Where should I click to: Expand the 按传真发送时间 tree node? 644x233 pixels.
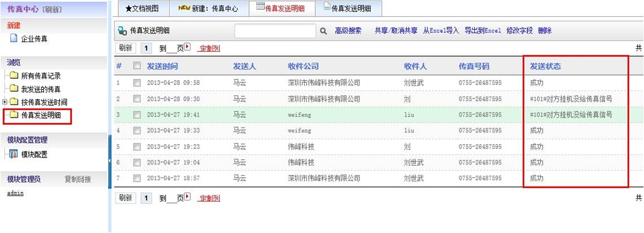[x=5, y=102]
